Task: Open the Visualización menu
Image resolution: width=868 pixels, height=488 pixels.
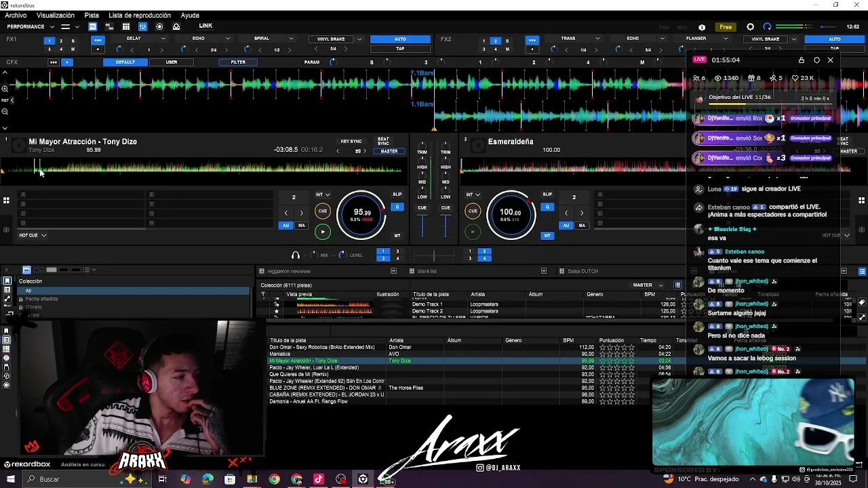Action: (x=56, y=15)
